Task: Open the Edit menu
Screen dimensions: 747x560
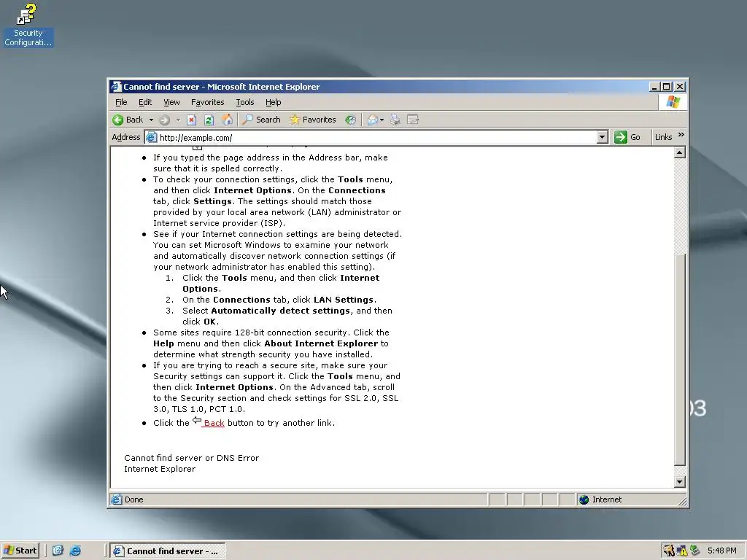Action: [145, 102]
